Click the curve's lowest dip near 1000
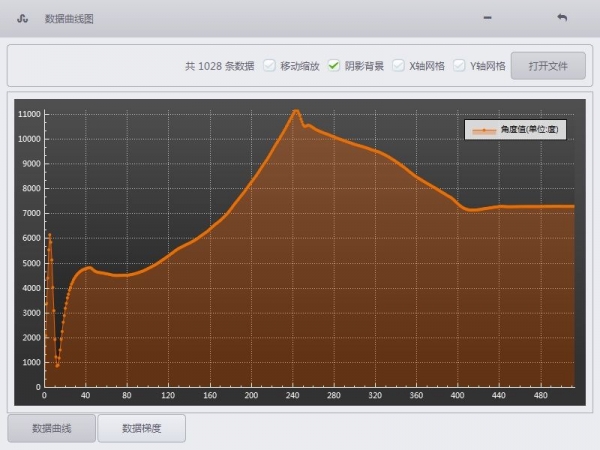Screen dimensions: 600x450 [57, 365]
